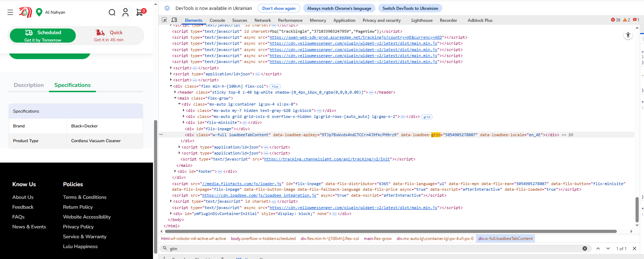Click Don't show again button
Image resolution: width=644 pixels, height=259 pixels.
tap(279, 8)
